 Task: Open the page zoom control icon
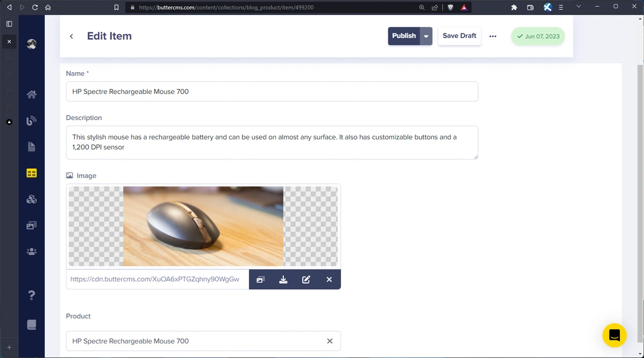point(422,8)
